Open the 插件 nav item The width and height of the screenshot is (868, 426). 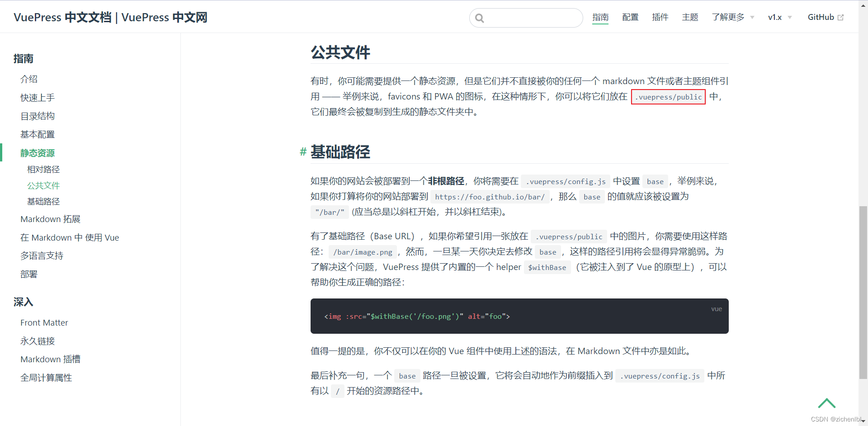pyautogui.click(x=660, y=17)
